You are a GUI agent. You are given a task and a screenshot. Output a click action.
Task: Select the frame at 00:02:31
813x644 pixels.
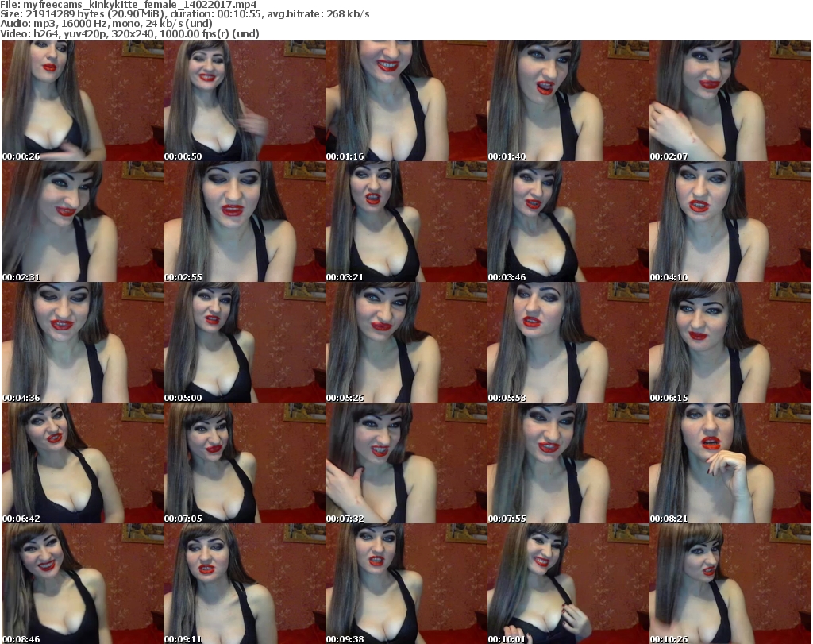click(83, 222)
